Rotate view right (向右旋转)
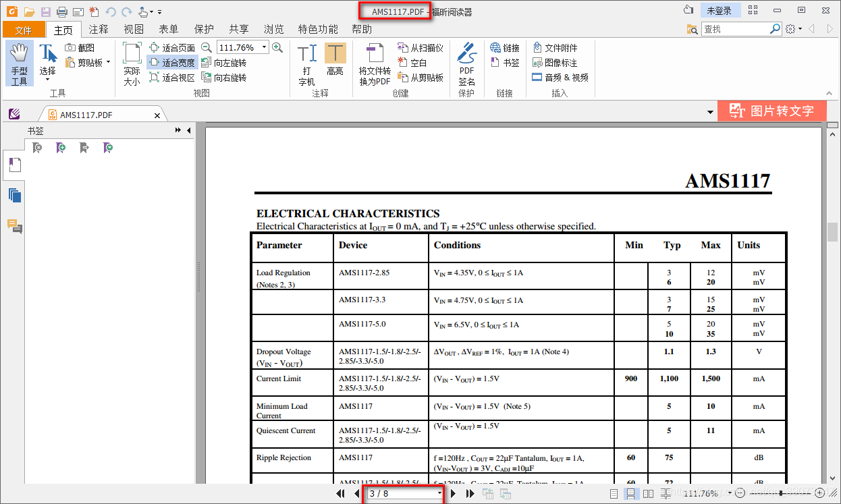This screenshot has width=841, height=504. 224,78
